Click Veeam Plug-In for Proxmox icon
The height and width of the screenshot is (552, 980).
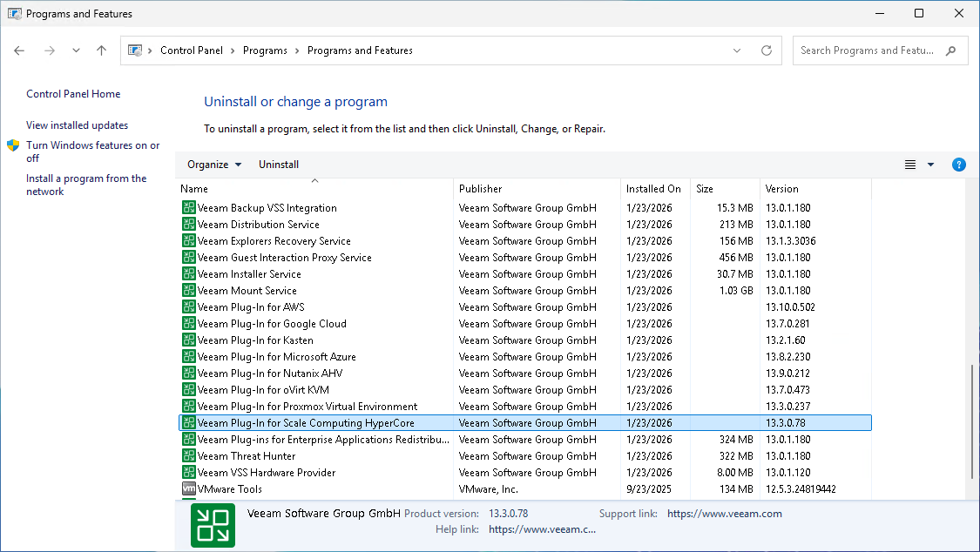point(189,406)
